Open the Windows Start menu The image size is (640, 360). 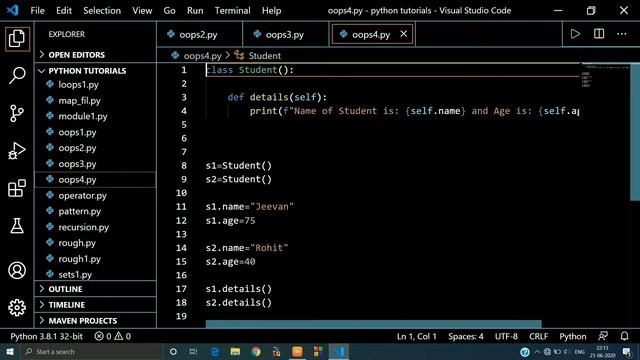click(10, 351)
